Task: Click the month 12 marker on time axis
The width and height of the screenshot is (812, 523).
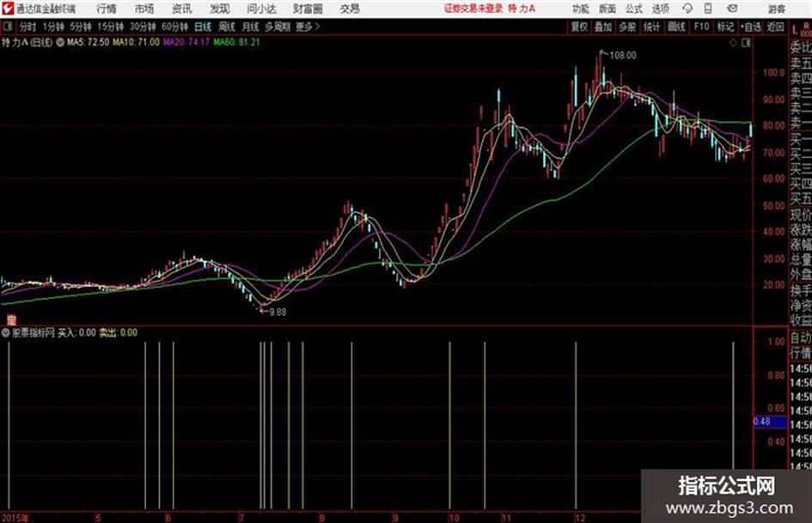Action: click(x=580, y=518)
